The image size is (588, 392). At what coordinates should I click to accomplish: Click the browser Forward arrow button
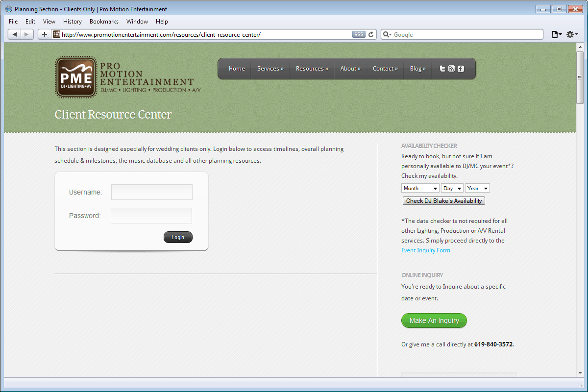click(x=27, y=34)
